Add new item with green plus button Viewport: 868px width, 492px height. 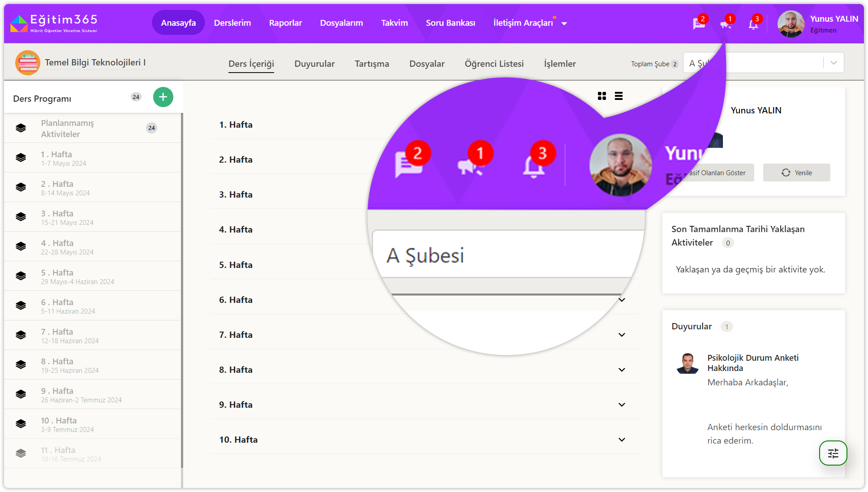click(163, 97)
